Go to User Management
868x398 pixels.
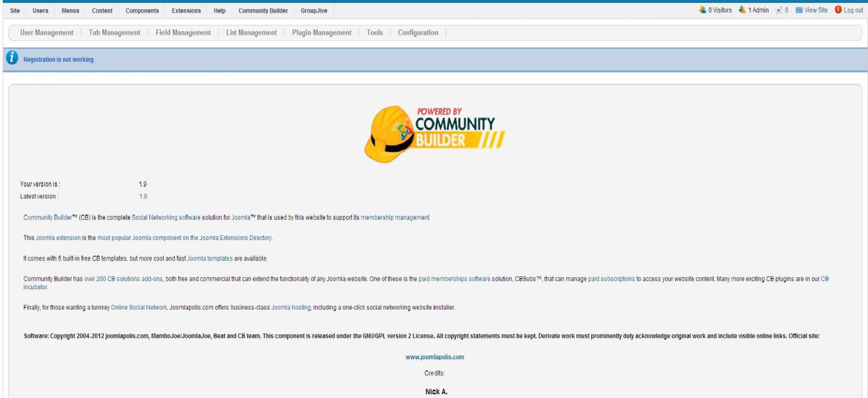click(47, 32)
